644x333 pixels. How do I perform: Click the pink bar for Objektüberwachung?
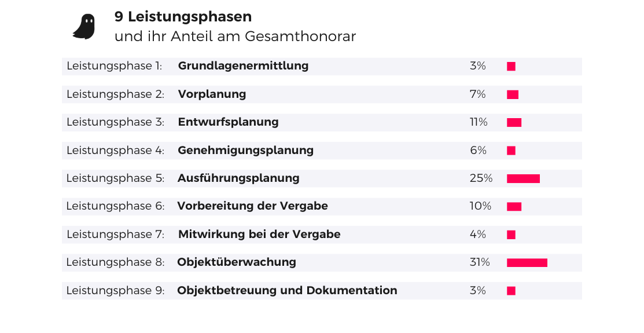tap(527, 263)
